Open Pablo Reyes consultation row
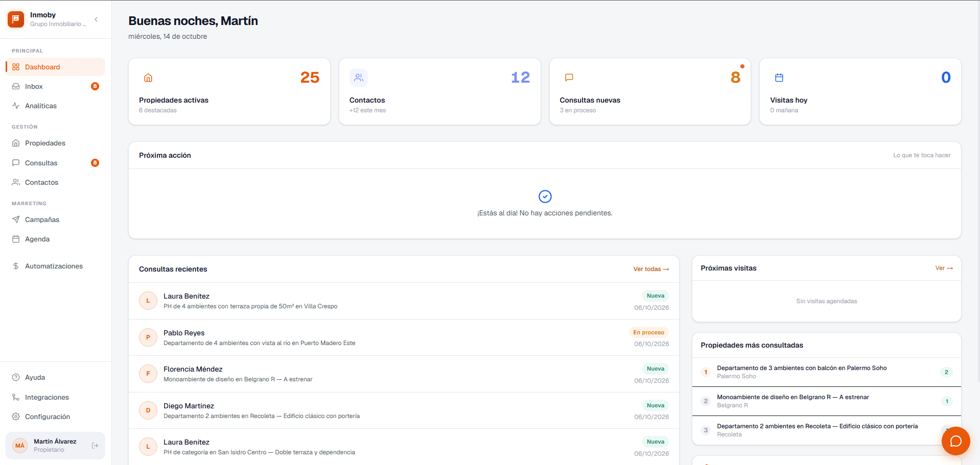Screen dimensions: 980x465 (x=404, y=337)
